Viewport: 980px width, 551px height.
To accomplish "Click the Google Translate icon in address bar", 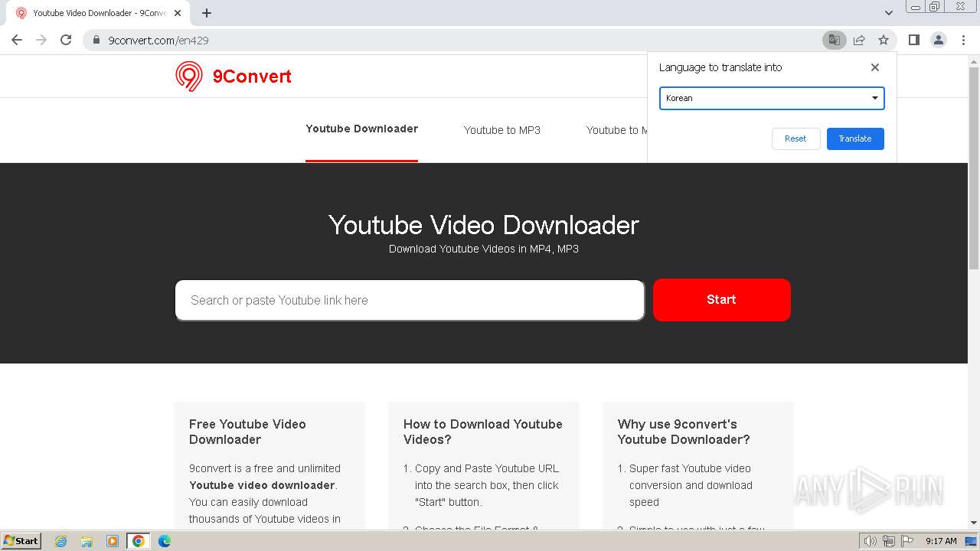I will click(834, 40).
